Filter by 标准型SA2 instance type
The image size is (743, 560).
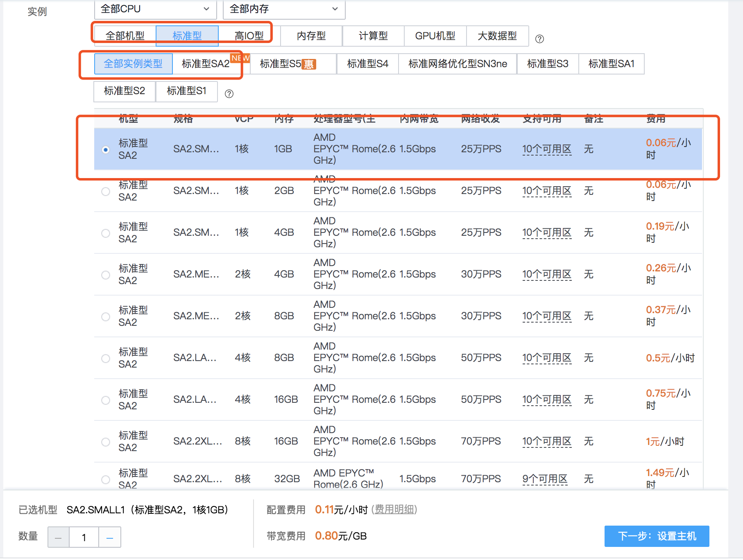[x=211, y=64]
